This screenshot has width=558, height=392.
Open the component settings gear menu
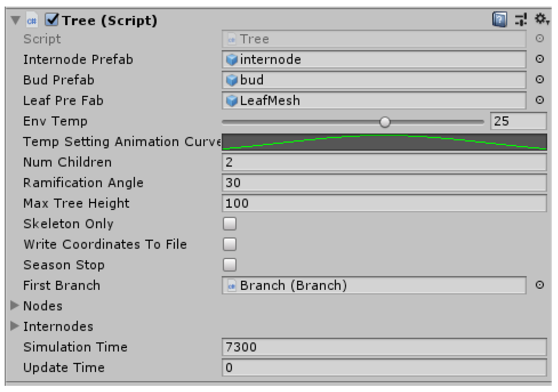[541, 19]
